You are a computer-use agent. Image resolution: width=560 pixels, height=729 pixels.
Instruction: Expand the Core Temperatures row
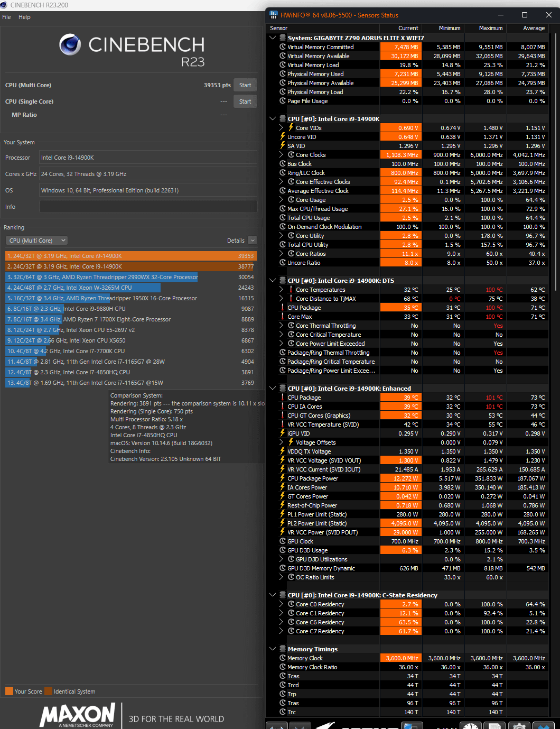point(282,290)
